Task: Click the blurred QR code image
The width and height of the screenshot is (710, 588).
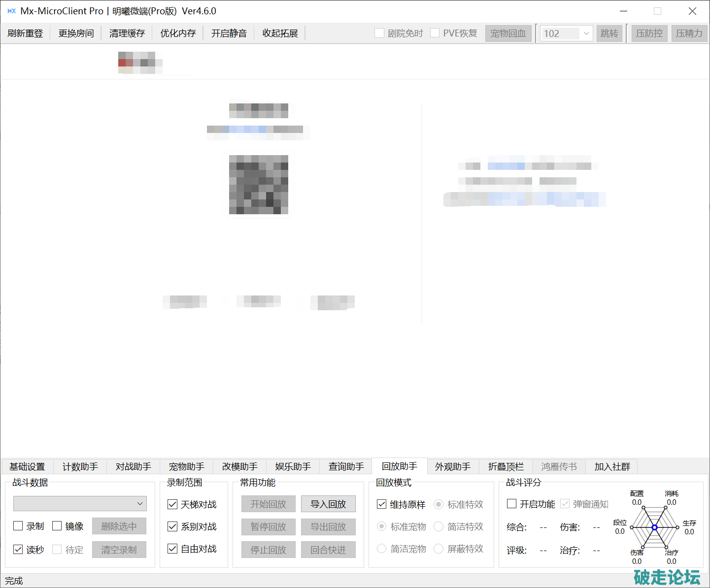Action: point(259,185)
